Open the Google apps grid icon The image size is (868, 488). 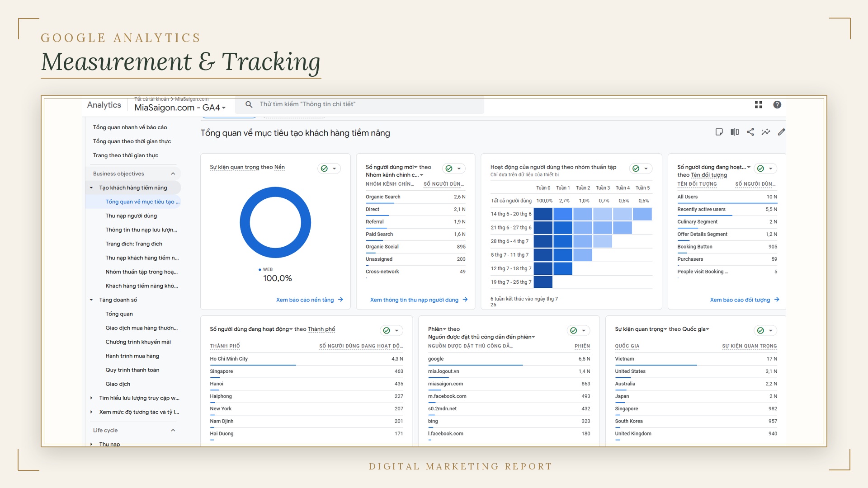(x=759, y=105)
